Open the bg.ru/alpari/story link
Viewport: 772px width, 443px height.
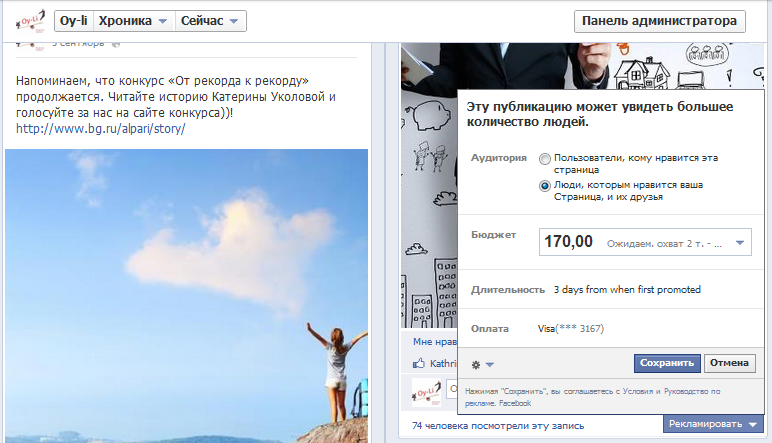[x=100, y=128]
